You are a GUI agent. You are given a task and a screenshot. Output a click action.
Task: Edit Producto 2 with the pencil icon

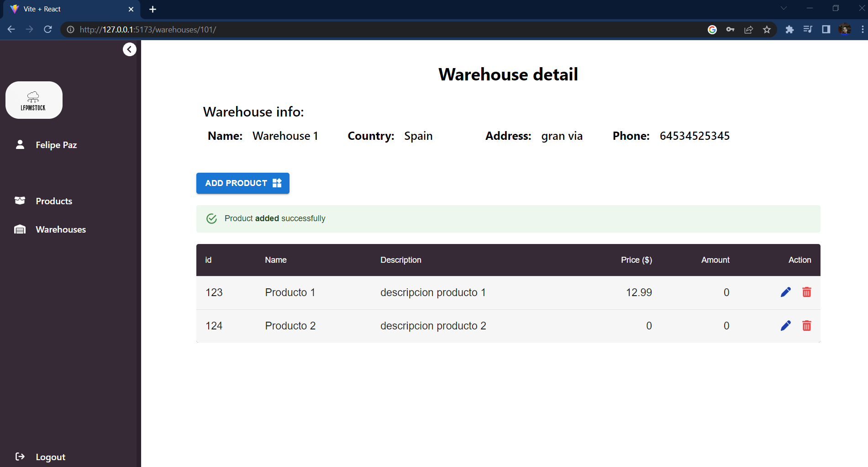[785, 326]
